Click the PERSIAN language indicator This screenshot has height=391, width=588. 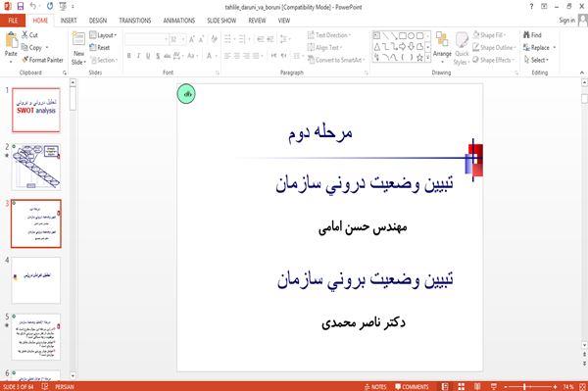coord(65,386)
